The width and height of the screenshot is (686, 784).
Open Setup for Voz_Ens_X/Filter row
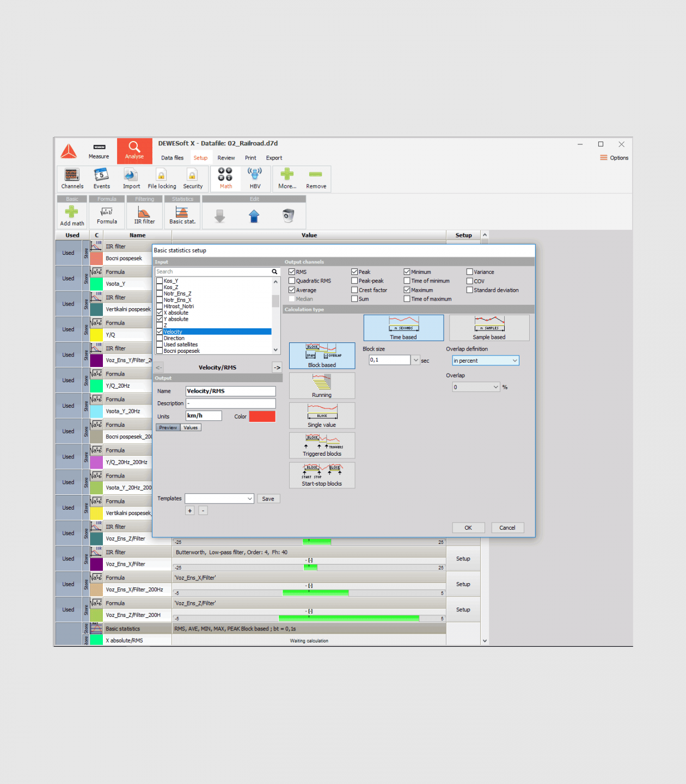coord(463,559)
